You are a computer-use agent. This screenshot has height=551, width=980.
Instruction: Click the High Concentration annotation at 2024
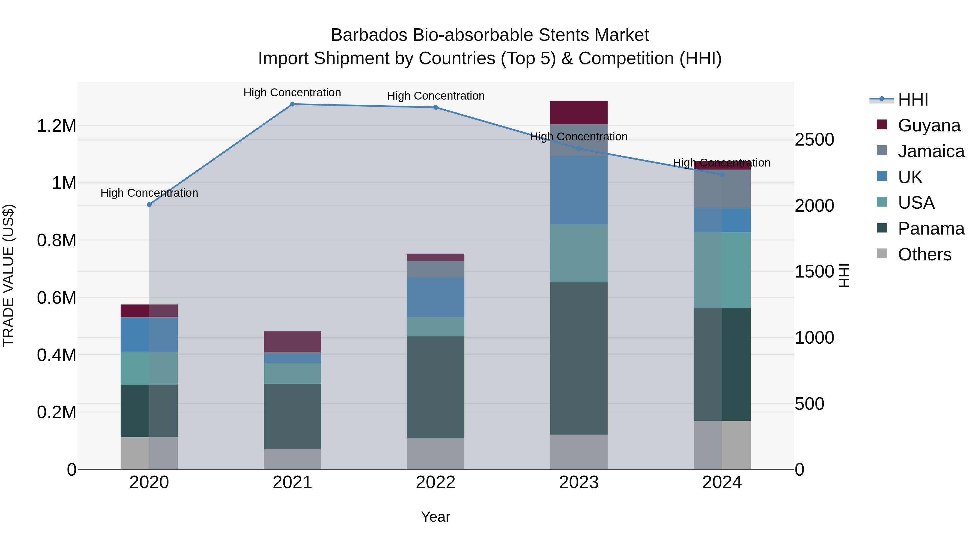pyautogui.click(x=722, y=163)
